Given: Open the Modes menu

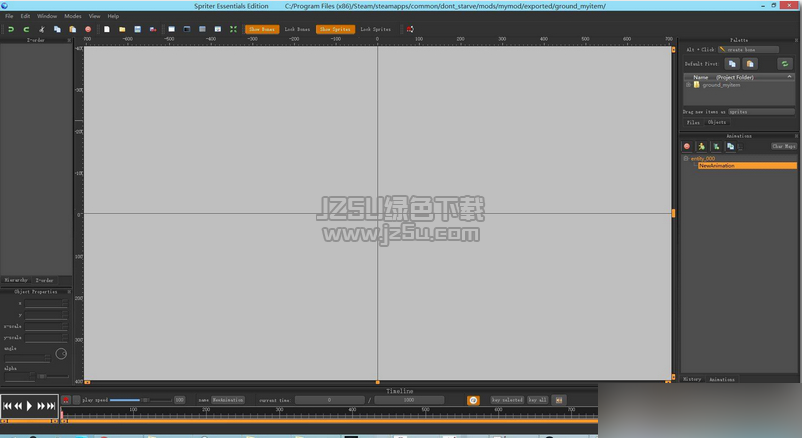Looking at the screenshot, I should click(x=73, y=16).
